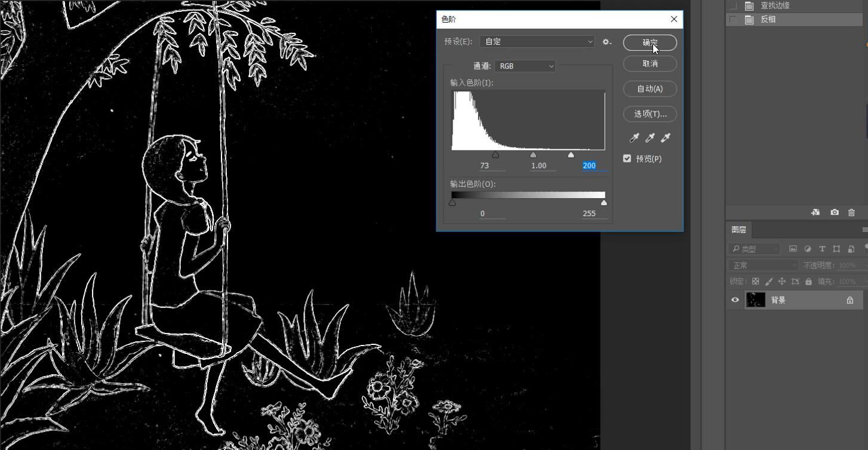Lock artboard nesting icon
868x450 pixels.
click(795, 281)
